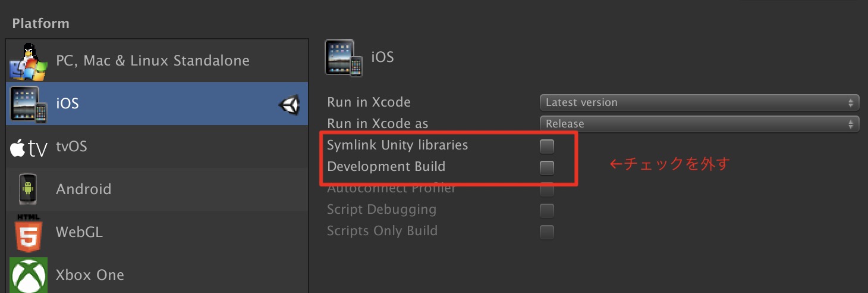Click the iOS header icon in settings pane
The height and width of the screenshot is (293, 868).
[344, 58]
